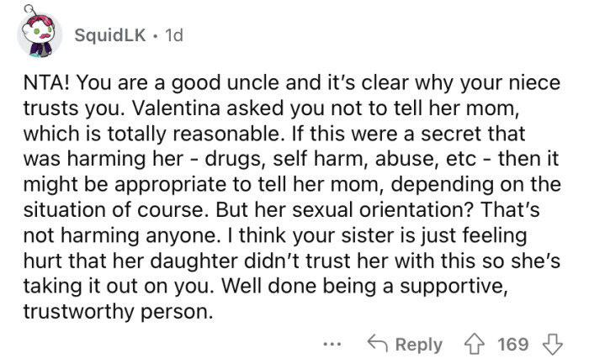Click the 169 vote score
This screenshot has height=364, width=589.
[x=513, y=345]
